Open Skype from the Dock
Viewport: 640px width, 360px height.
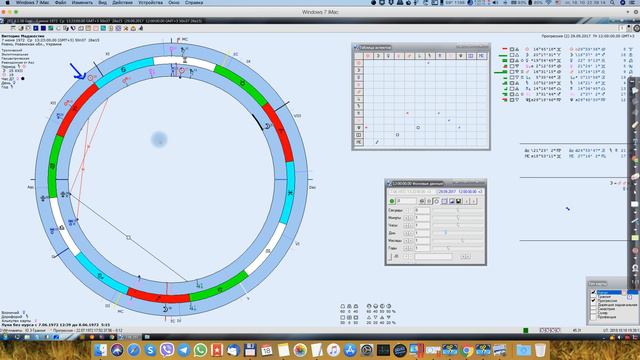150,350
